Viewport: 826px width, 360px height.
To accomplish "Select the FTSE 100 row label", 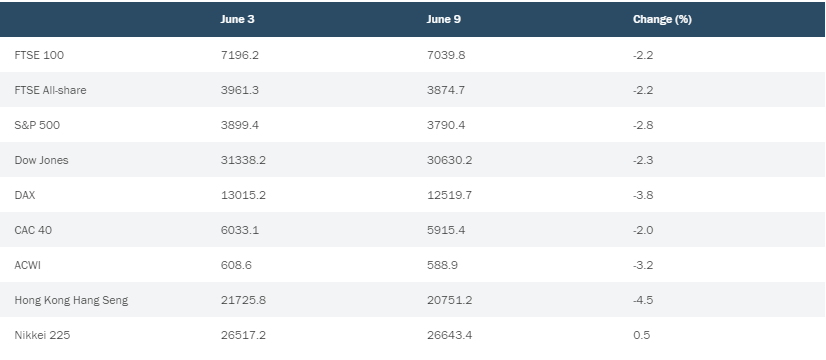I will pos(39,55).
